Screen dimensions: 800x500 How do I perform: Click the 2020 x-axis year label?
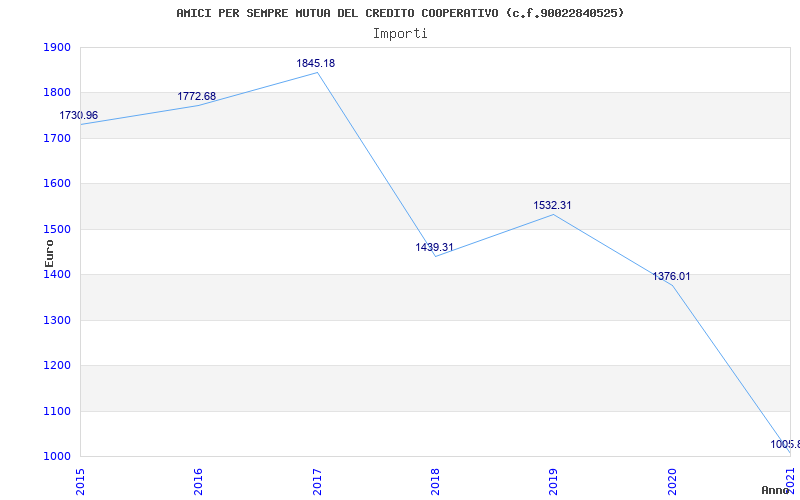(672, 482)
